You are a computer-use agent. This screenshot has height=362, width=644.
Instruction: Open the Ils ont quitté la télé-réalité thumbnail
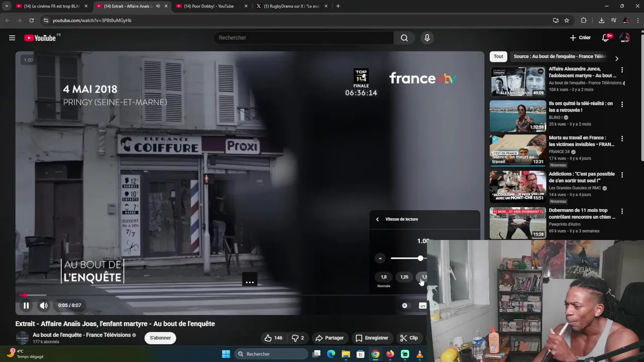click(x=518, y=116)
